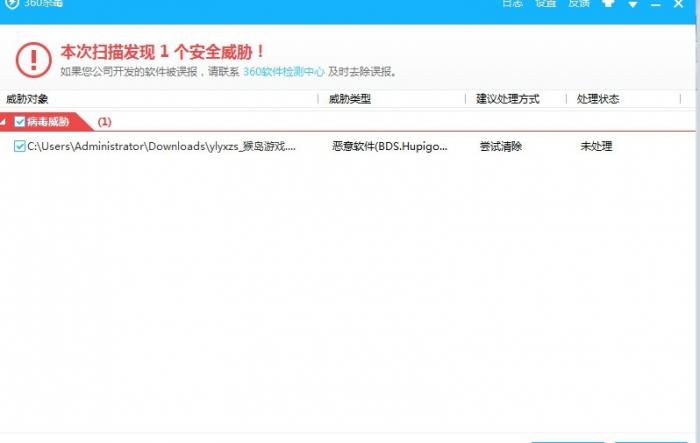Minimize the 360杀毒 window

pos(655,4)
